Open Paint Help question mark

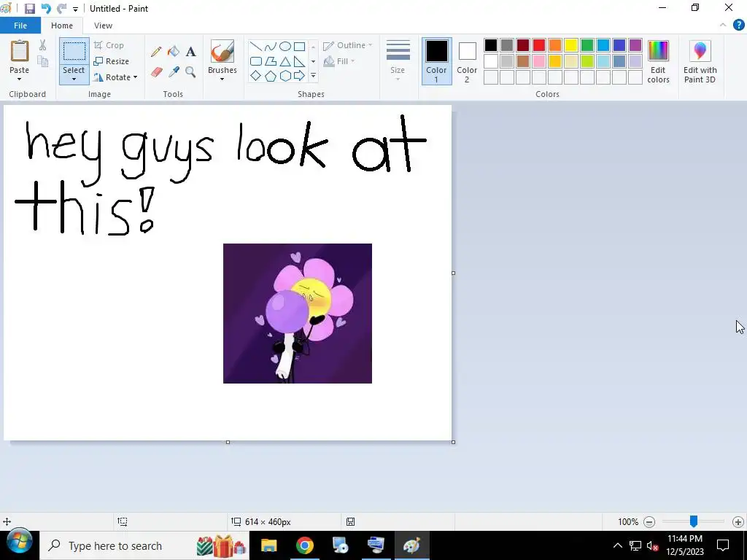[738, 26]
